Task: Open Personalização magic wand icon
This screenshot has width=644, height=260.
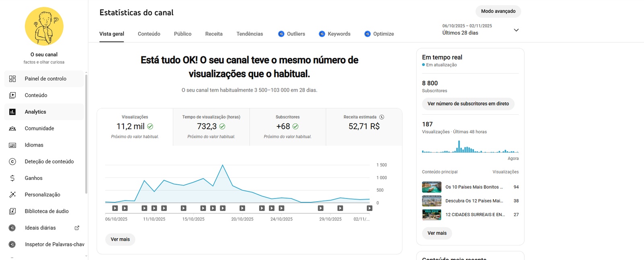Action: [x=12, y=194]
